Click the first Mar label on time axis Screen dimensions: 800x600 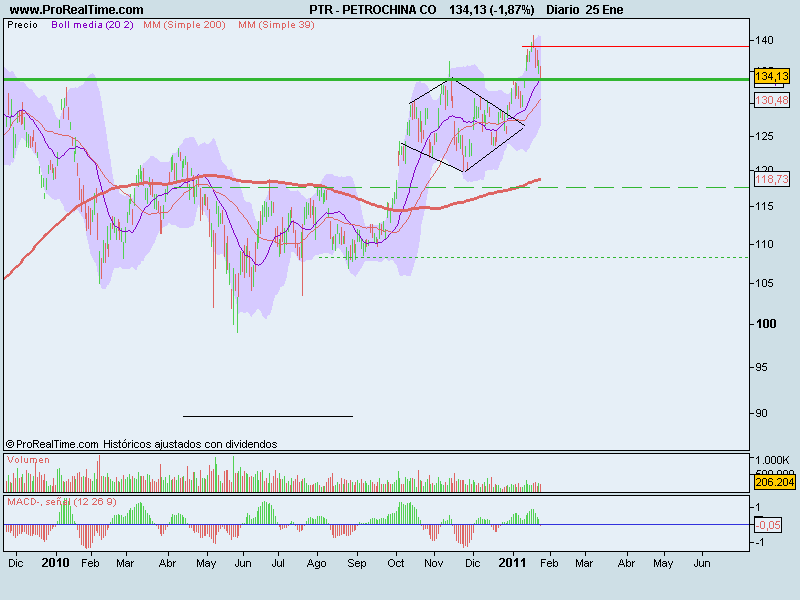click(125, 563)
